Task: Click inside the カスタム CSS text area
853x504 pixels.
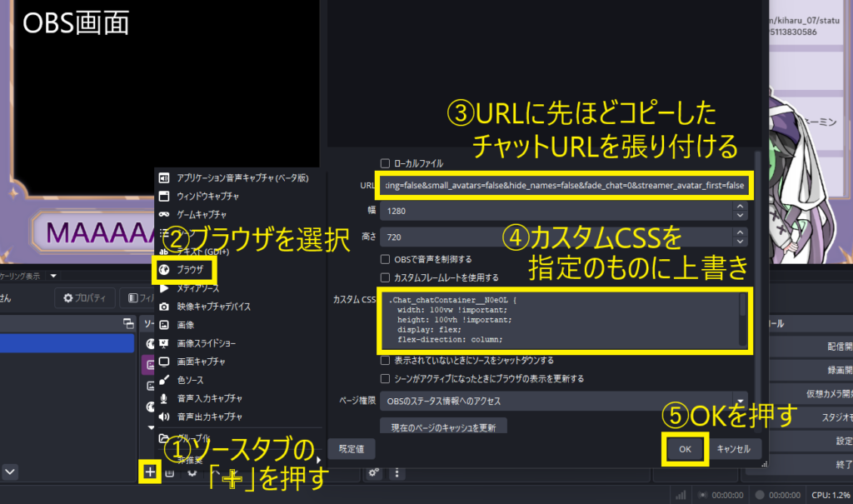Action: [559, 320]
